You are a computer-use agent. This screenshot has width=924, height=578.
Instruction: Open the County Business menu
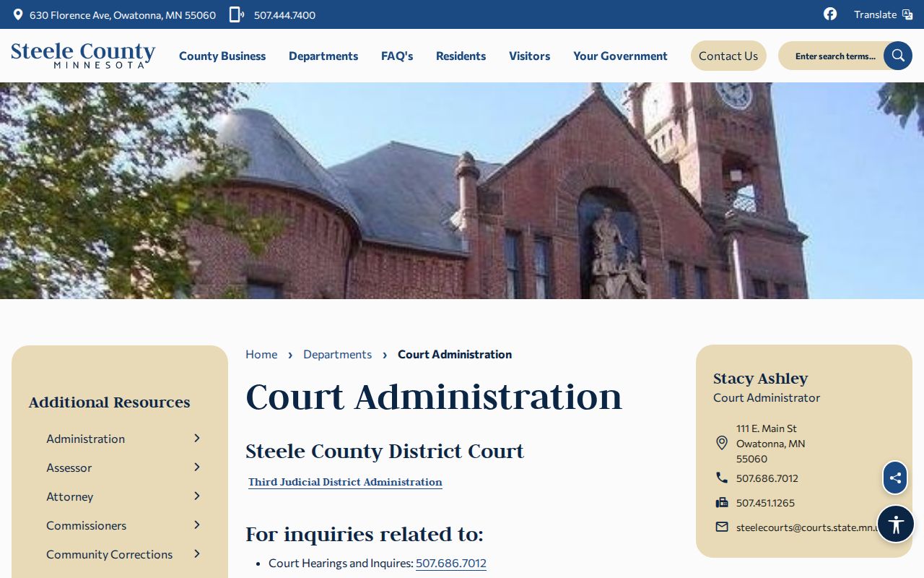(x=222, y=56)
